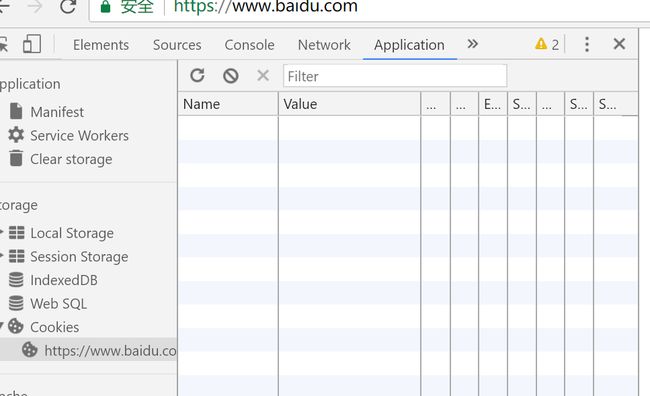Switch to the Network tab
650x396 pixels.
324,45
